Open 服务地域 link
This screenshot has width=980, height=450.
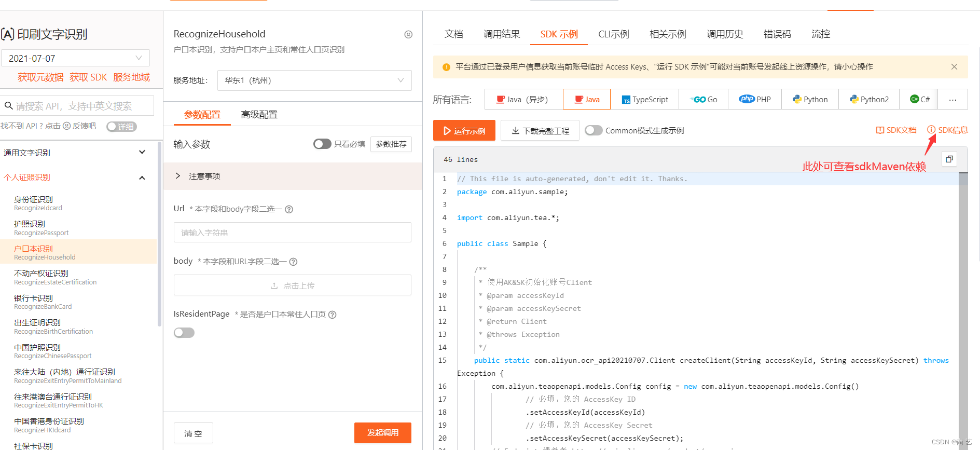tap(131, 77)
